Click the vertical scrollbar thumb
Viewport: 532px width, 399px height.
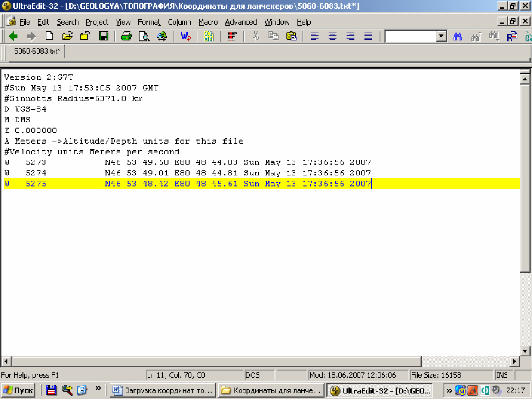click(525, 178)
